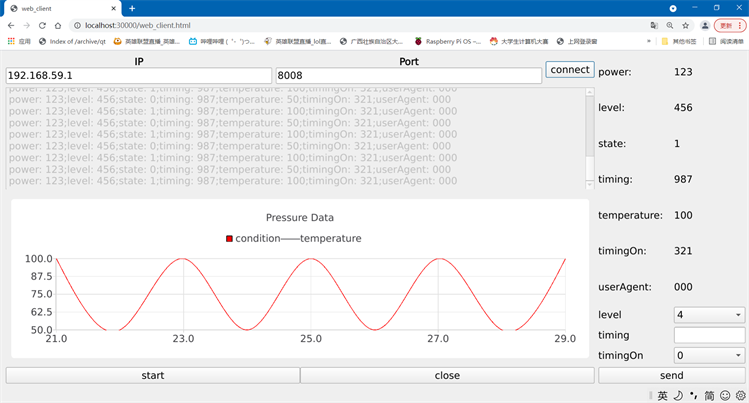Click the send button

(x=672, y=375)
